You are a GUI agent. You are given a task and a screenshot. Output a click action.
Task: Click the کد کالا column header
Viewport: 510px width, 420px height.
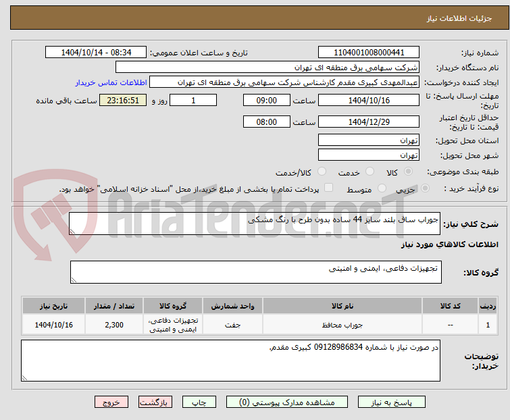click(x=450, y=306)
